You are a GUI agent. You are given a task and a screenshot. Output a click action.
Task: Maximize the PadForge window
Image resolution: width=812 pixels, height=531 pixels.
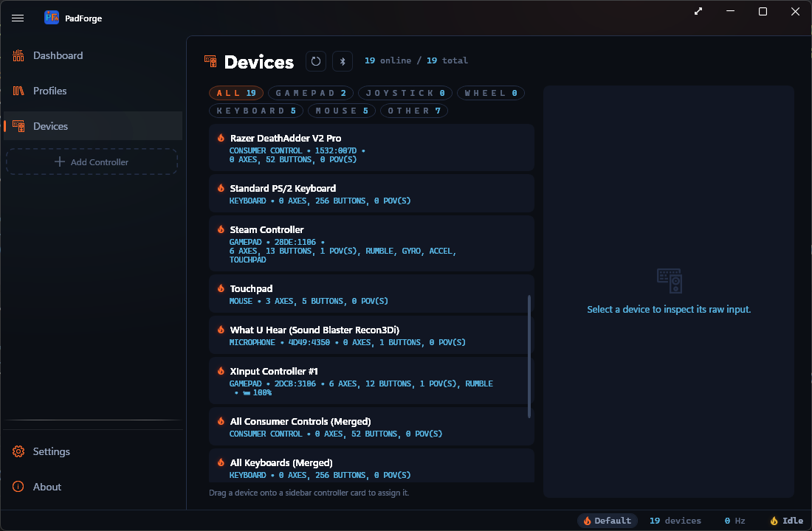click(763, 11)
